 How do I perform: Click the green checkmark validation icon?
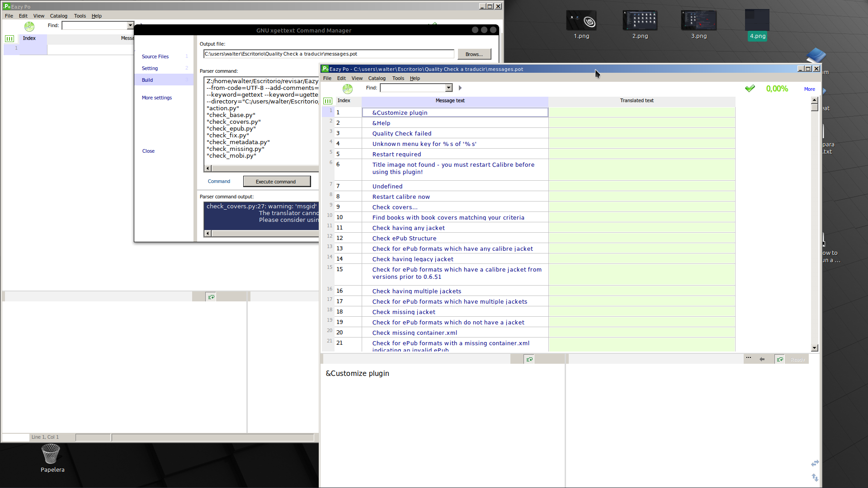click(x=750, y=89)
